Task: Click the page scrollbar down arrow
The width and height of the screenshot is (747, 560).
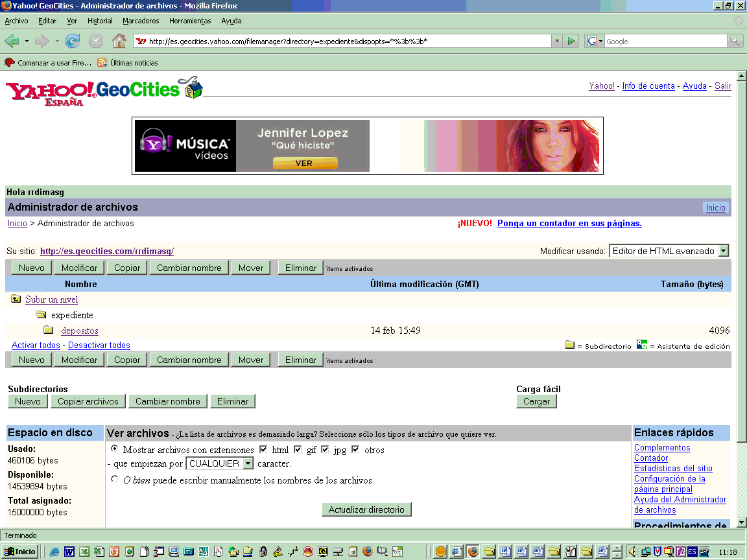Action: (741, 522)
